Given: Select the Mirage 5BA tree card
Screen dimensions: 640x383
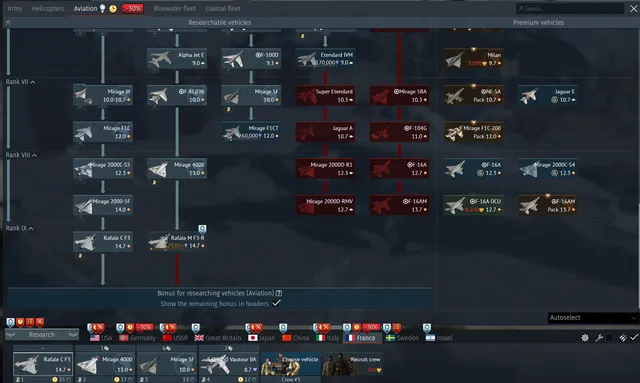Looking at the screenshot, I should (400, 95).
